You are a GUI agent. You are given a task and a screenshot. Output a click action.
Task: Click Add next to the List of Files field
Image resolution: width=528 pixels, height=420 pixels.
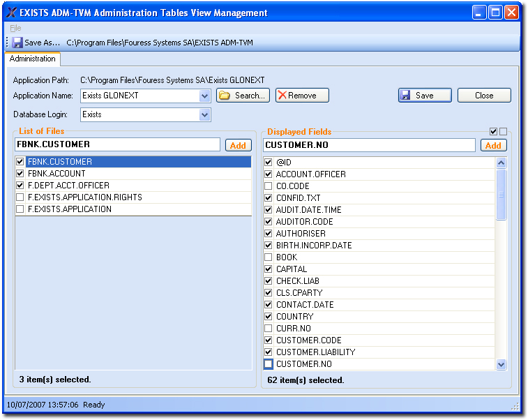click(238, 146)
